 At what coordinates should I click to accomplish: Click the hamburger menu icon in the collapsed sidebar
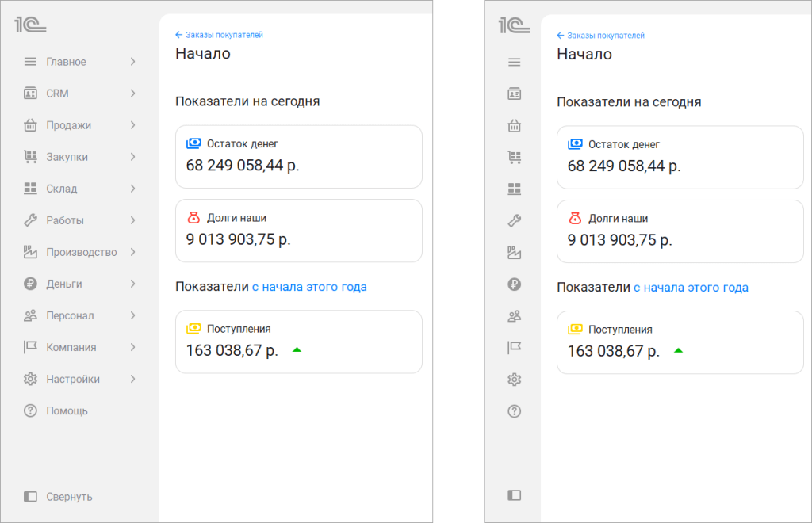514,62
